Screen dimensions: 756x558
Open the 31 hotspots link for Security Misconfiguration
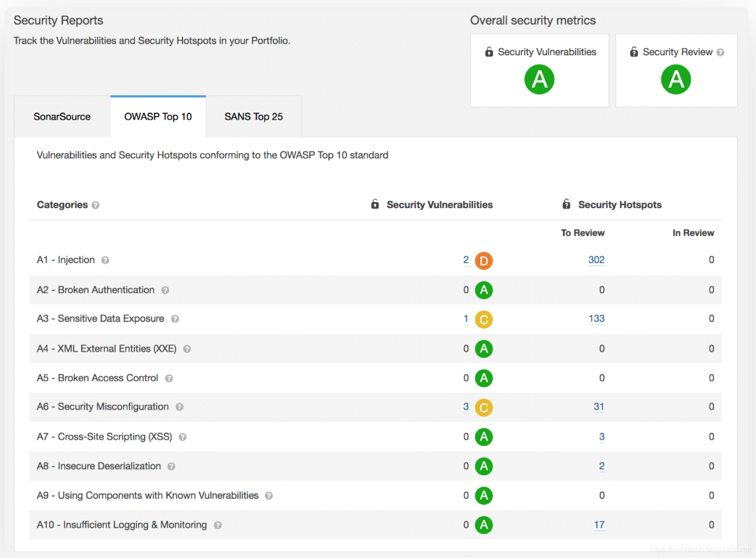coord(599,407)
